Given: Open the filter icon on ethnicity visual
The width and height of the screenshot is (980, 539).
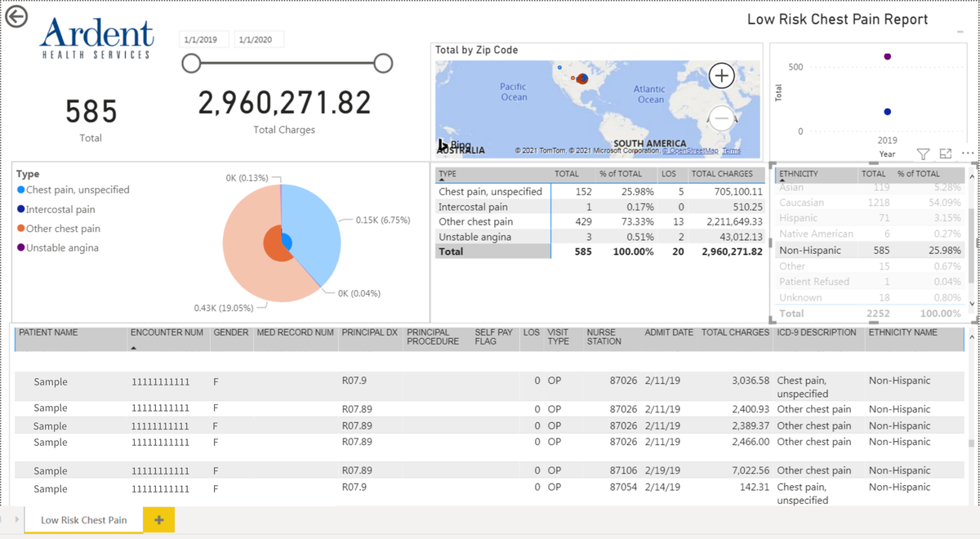Looking at the screenshot, I should coord(923,154).
